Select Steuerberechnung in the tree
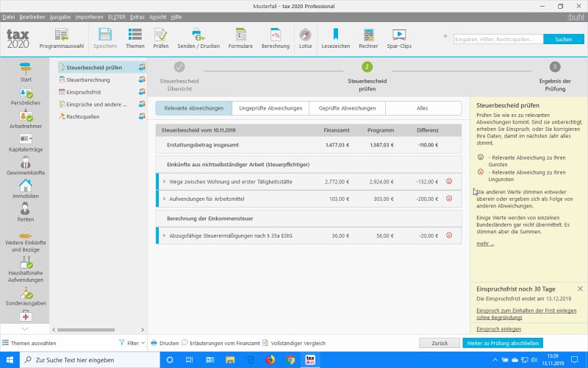Viewport: 588px width, 368px height. click(x=87, y=79)
